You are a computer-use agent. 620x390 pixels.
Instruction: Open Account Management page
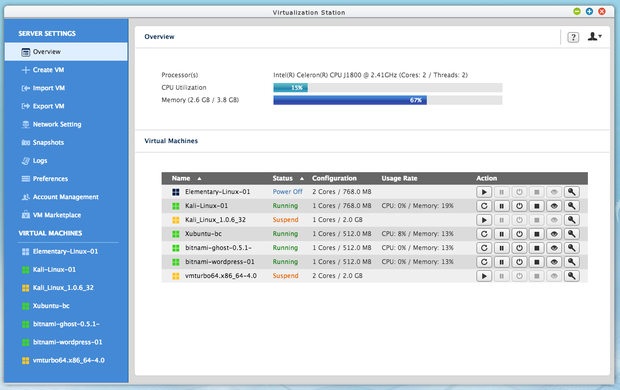tap(66, 197)
